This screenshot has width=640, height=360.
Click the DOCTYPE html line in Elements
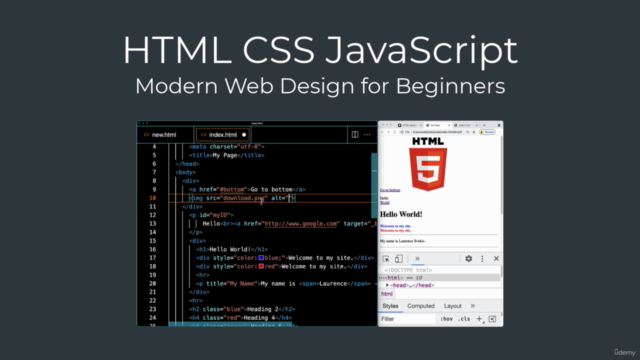(x=408, y=270)
